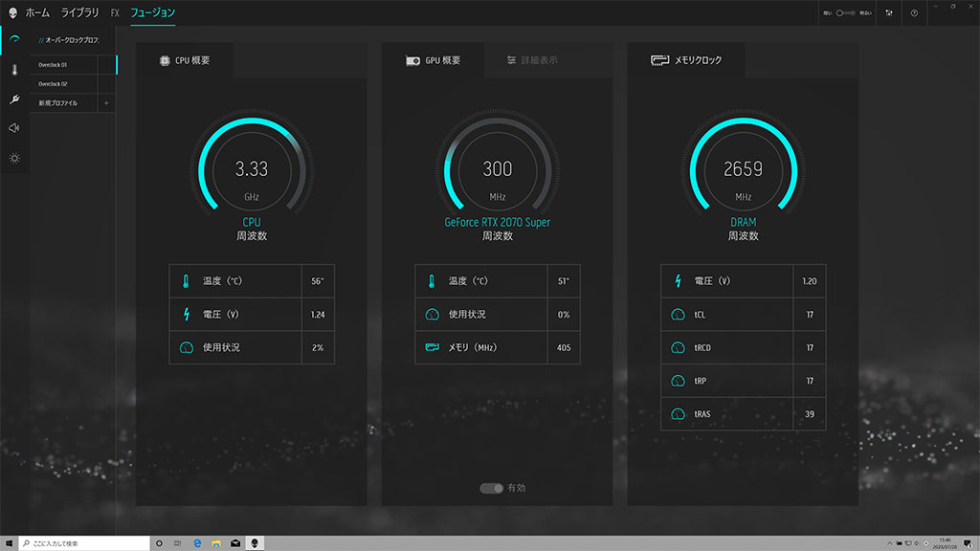Click 新規プロファイル to create a profile
The height and width of the screenshot is (551, 980).
pyautogui.click(x=64, y=103)
